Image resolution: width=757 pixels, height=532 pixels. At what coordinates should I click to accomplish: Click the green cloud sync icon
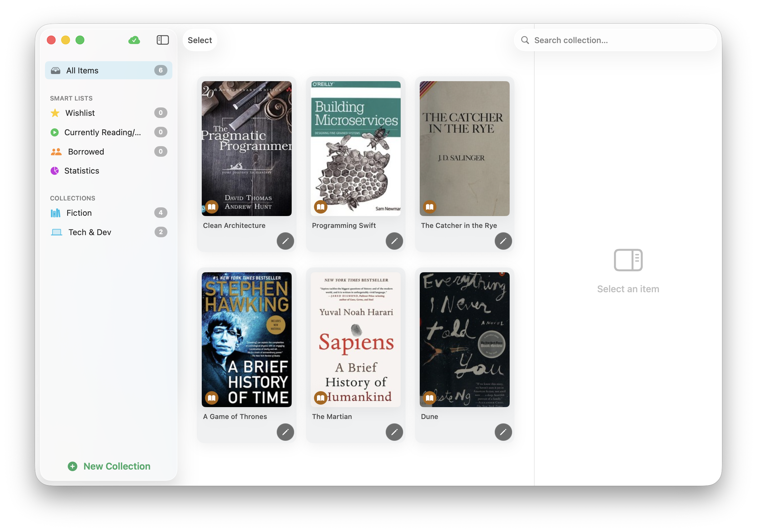pyautogui.click(x=134, y=40)
